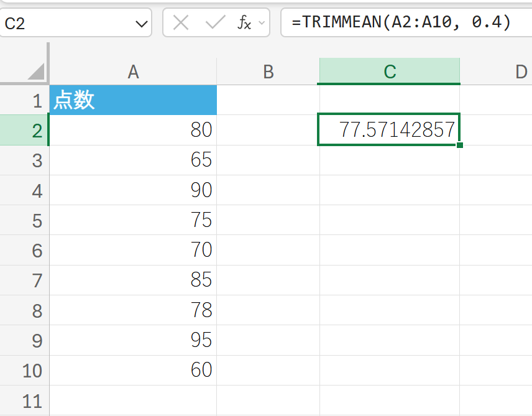
Task: Click the 点数 header cell
Action: point(133,100)
